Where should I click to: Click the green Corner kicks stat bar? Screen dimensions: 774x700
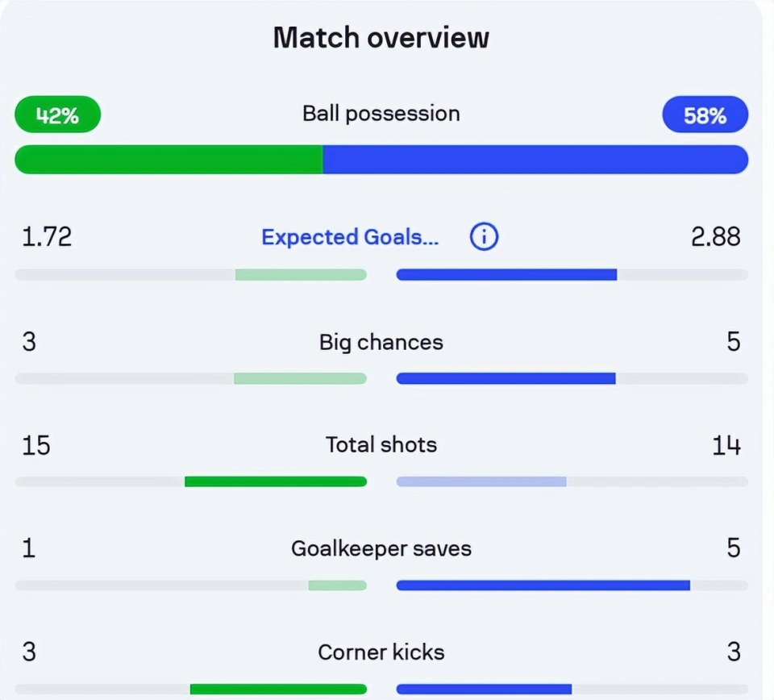coord(278,689)
